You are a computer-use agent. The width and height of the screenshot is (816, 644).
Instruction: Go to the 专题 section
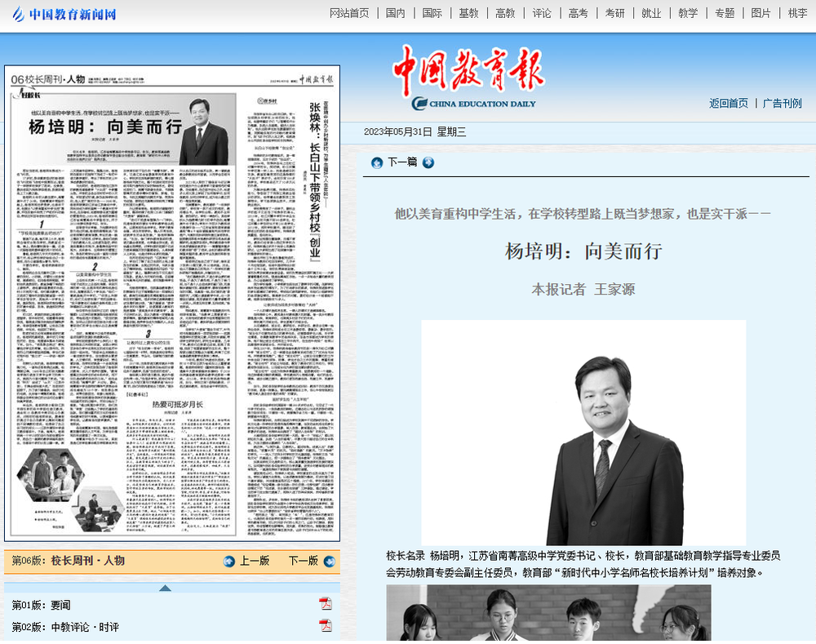pos(725,13)
